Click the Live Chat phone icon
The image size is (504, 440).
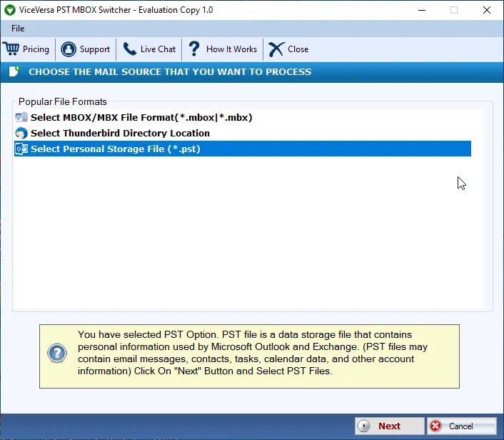coord(130,49)
